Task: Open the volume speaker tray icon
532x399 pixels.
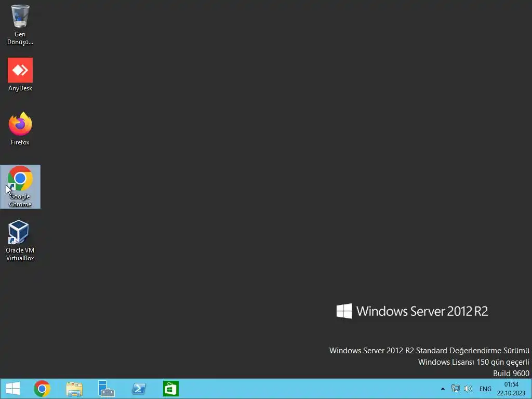Action: (x=468, y=389)
